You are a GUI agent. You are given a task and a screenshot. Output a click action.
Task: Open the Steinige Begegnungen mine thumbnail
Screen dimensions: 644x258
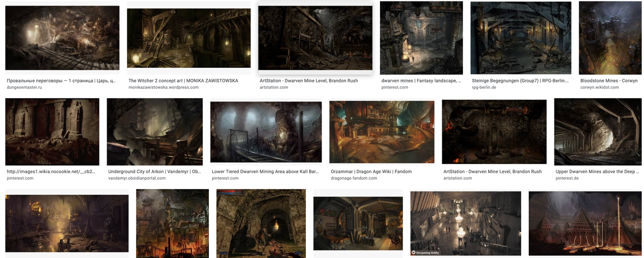[521, 38]
